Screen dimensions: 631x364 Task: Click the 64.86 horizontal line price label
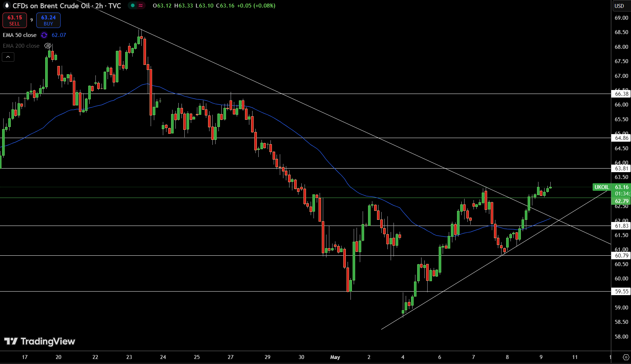click(622, 138)
